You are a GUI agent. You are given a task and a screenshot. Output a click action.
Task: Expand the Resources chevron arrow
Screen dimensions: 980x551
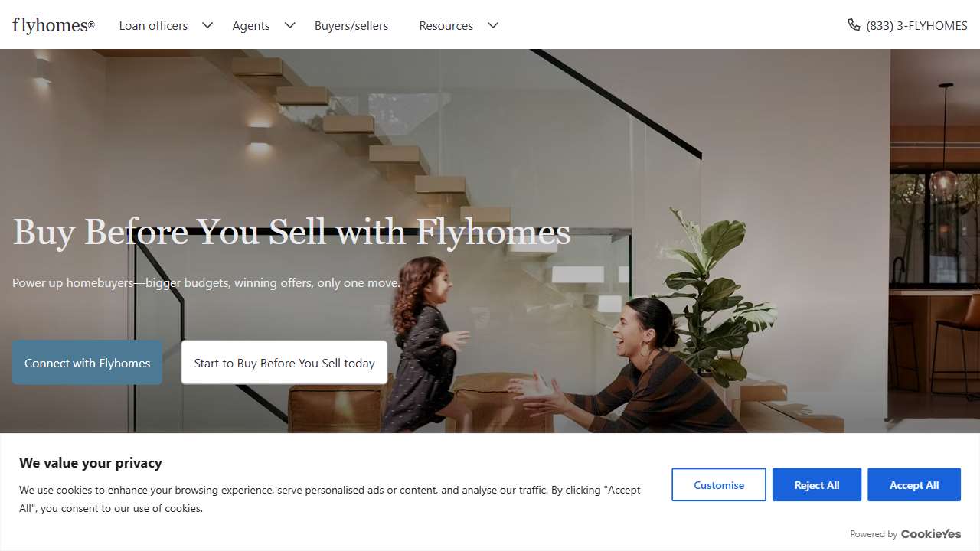(x=493, y=25)
